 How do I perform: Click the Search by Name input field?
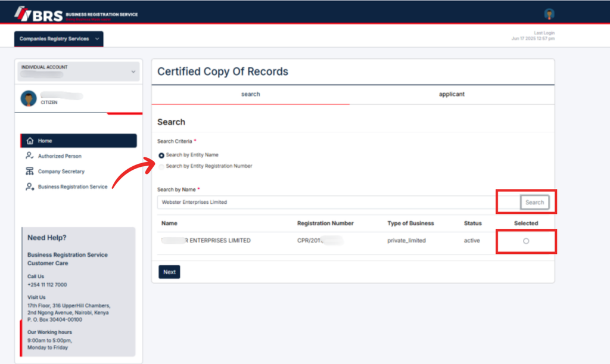tap(338, 202)
